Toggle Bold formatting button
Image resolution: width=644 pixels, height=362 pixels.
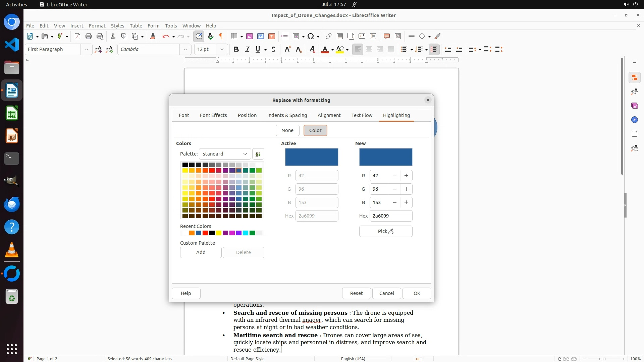click(236, 49)
